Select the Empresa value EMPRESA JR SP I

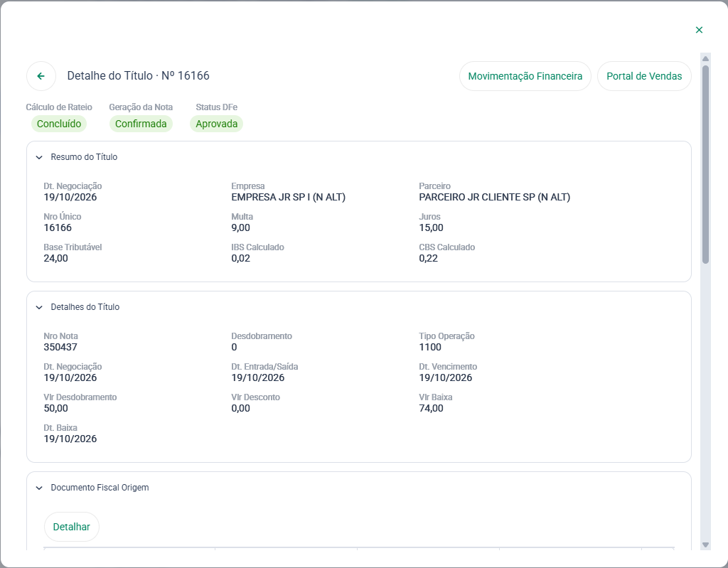[289, 197]
